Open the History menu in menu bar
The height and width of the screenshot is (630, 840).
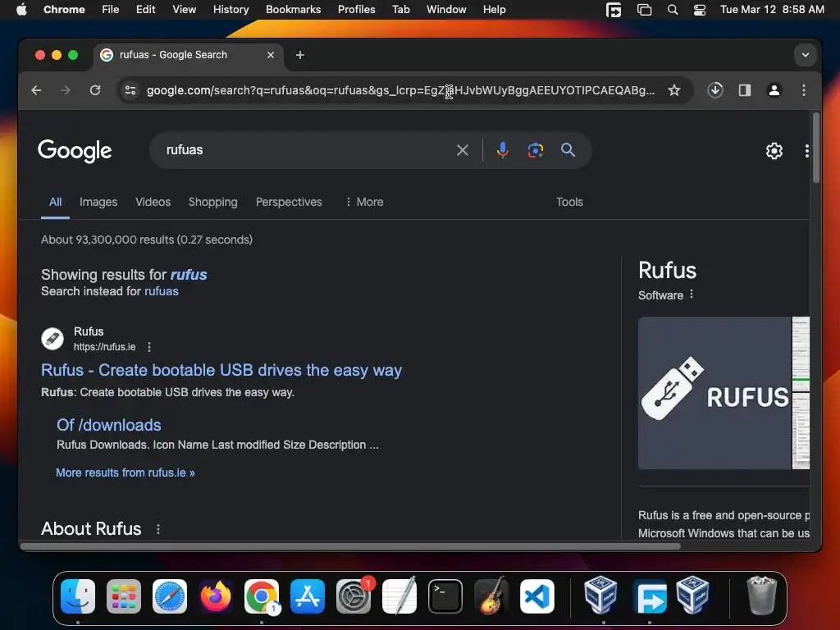pyautogui.click(x=231, y=10)
